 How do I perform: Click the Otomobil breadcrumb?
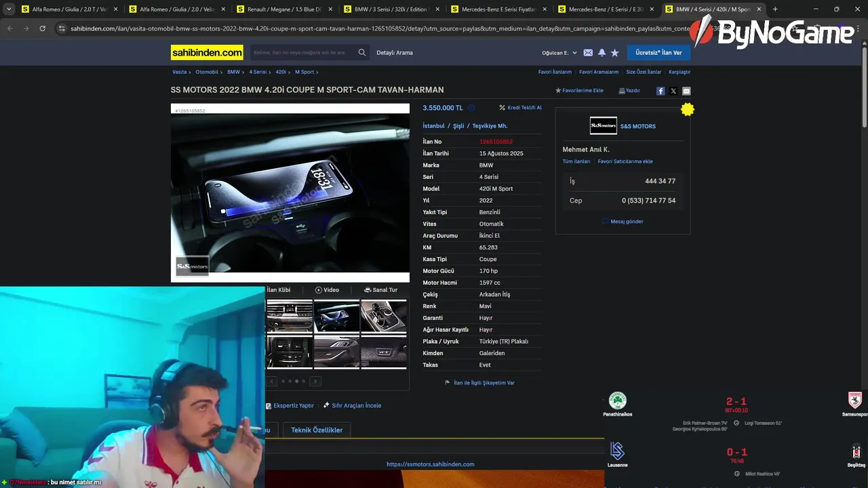[x=207, y=72]
